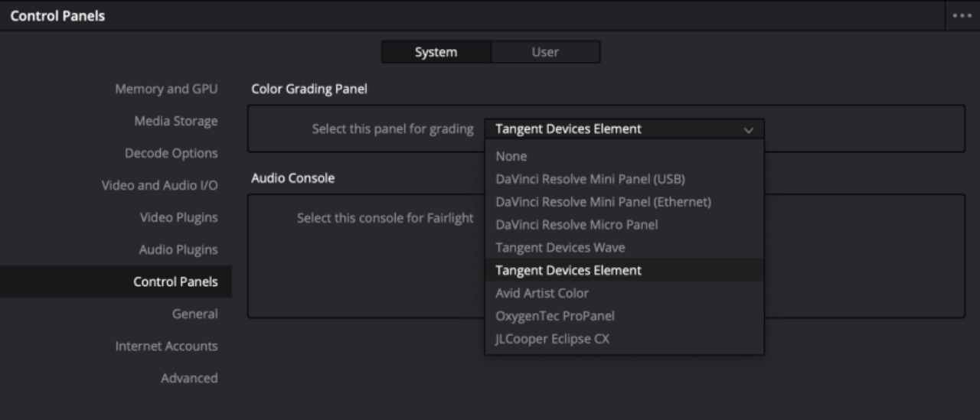Go to Internet Accounts section
Screen dimensions: 980x420
click(166, 346)
